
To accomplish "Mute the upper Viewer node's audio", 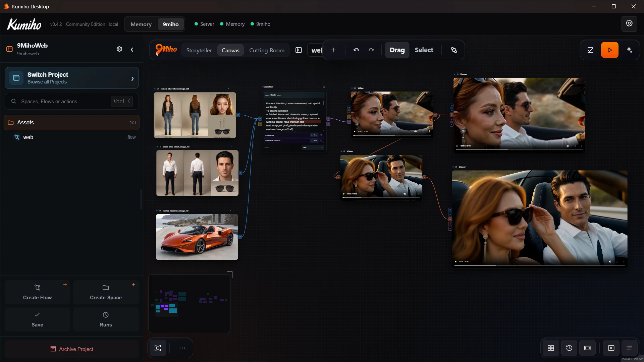I will 568,146.
